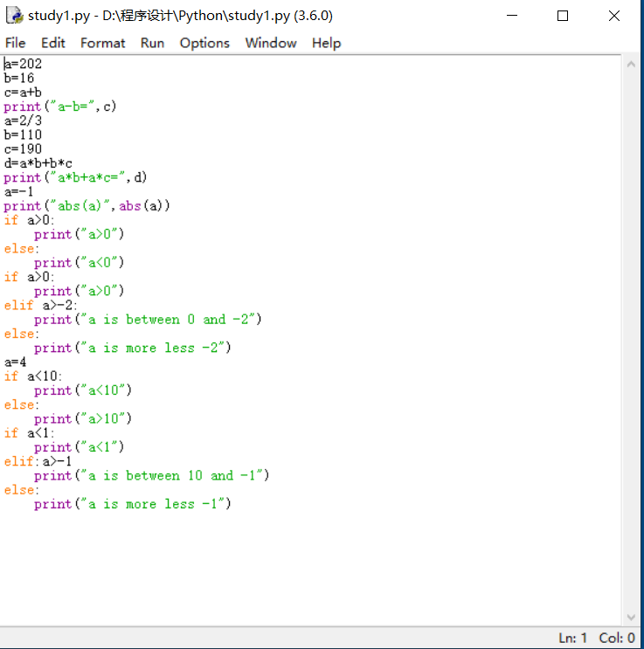The image size is (644, 649).
Task: Open the Window menu
Action: 271,43
